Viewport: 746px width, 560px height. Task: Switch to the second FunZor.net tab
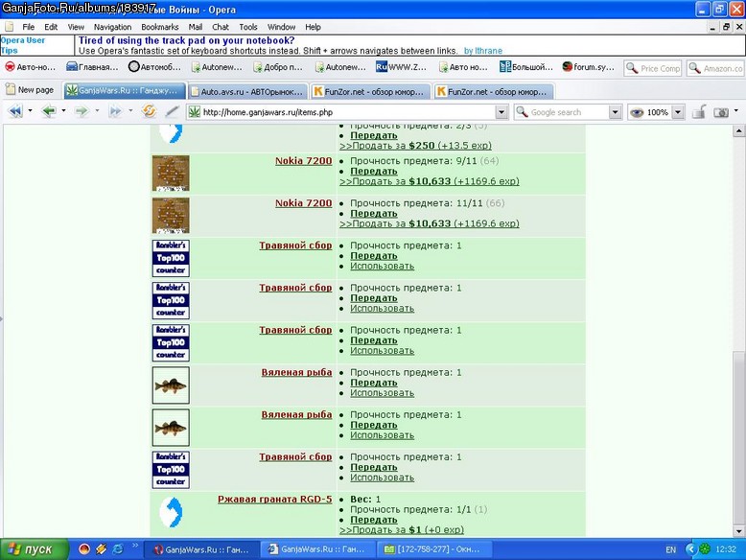pyautogui.click(x=493, y=91)
